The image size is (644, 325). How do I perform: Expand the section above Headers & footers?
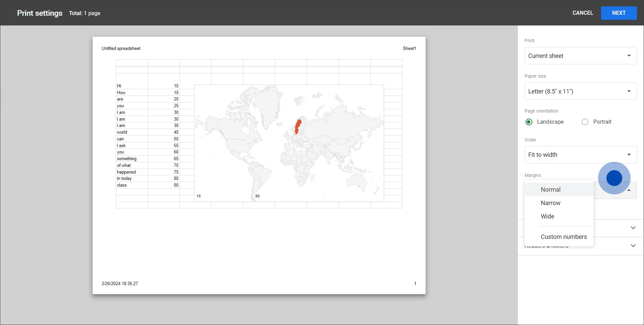(633, 228)
